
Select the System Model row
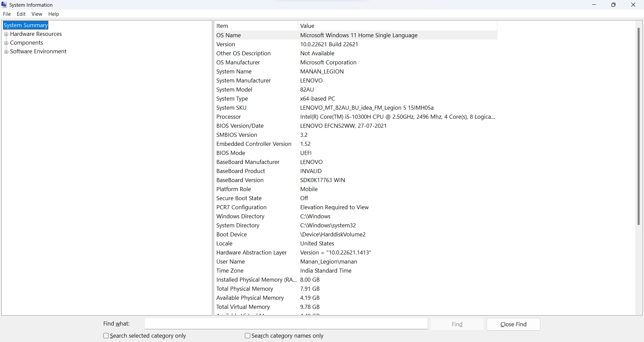[x=356, y=90]
